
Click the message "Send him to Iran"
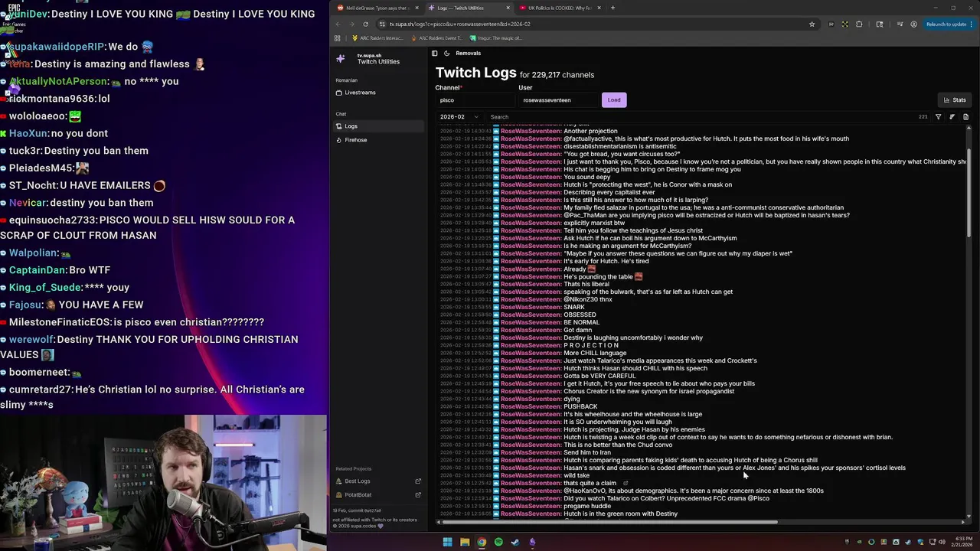click(587, 452)
